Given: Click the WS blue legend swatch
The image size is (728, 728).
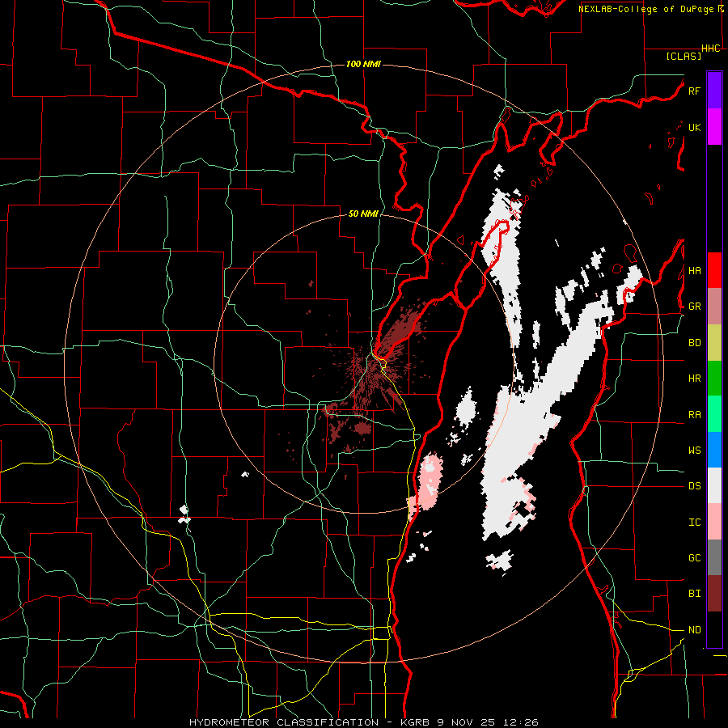Looking at the screenshot, I should pos(714,450).
